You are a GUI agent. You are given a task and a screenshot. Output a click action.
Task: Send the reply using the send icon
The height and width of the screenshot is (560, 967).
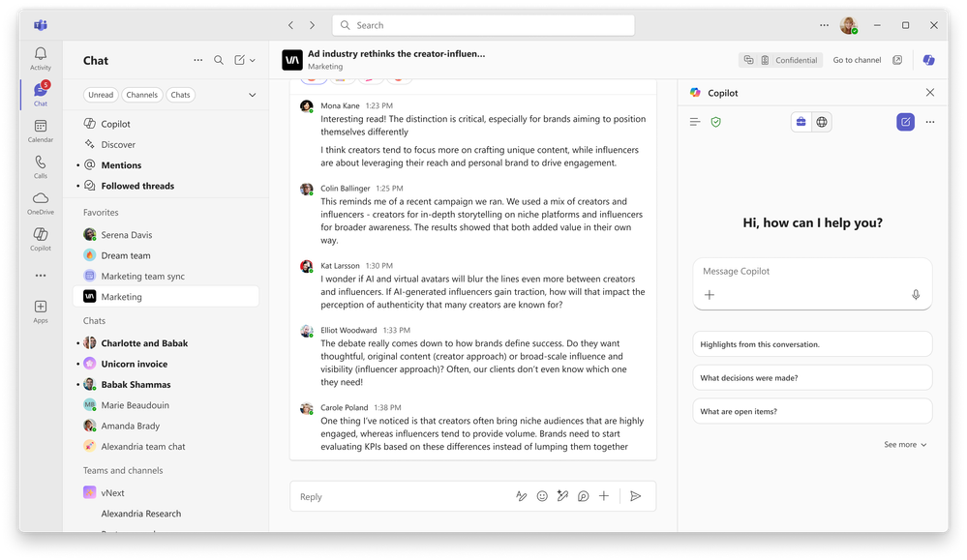[636, 496]
